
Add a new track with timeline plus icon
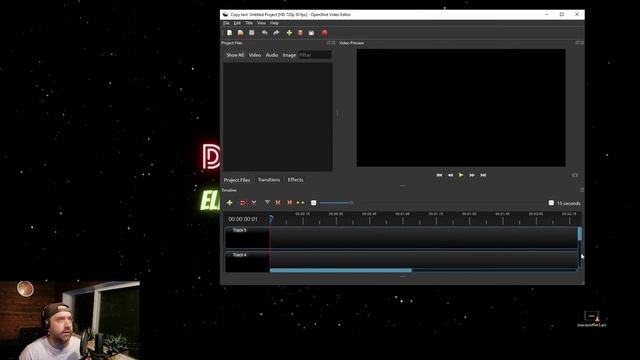tap(229, 203)
